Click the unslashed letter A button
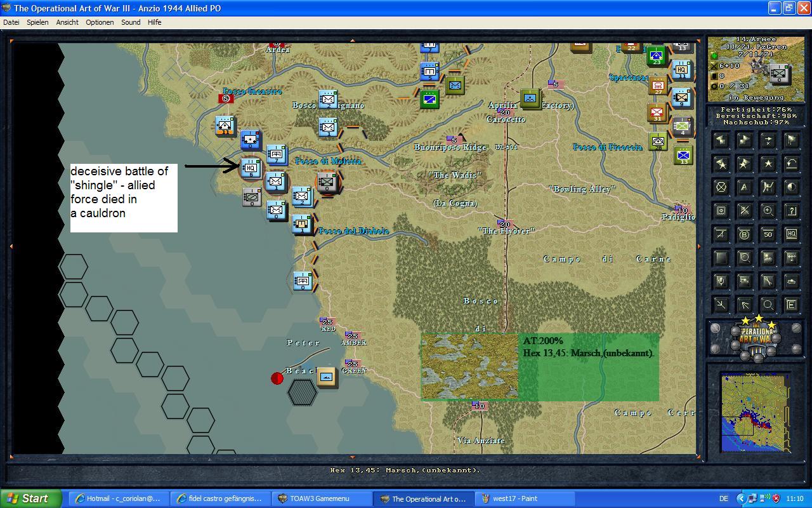 (745, 187)
